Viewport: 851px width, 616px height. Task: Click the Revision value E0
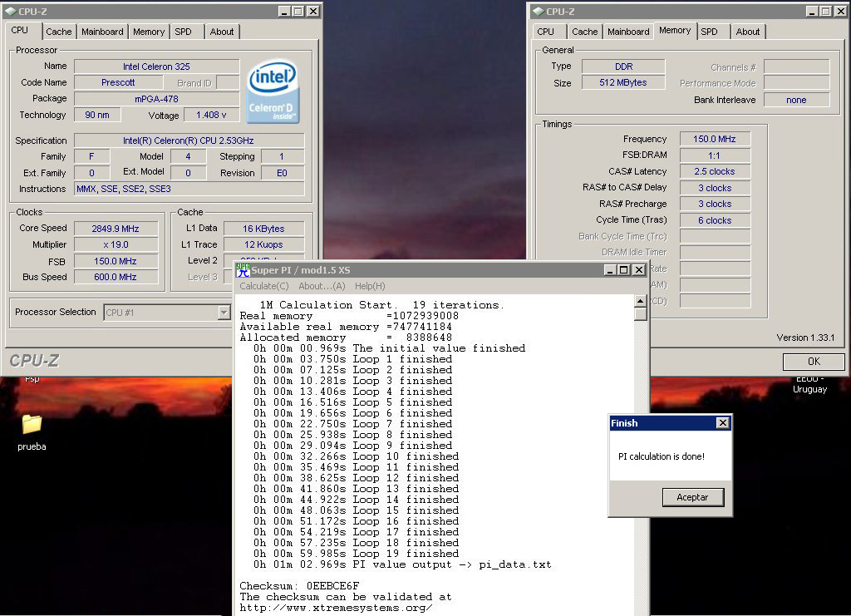pos(283,173)
